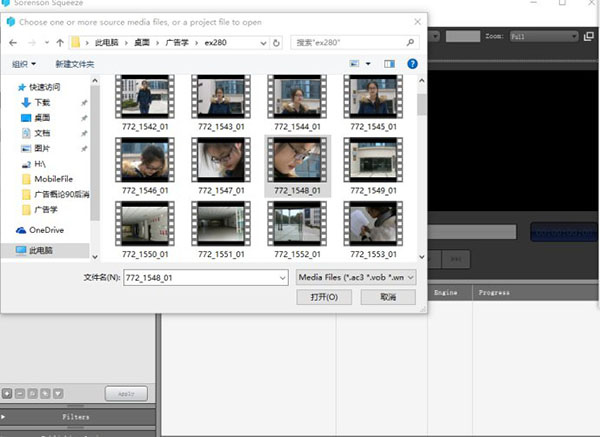Open MobileFile folder in sidebar

(47, 179)
